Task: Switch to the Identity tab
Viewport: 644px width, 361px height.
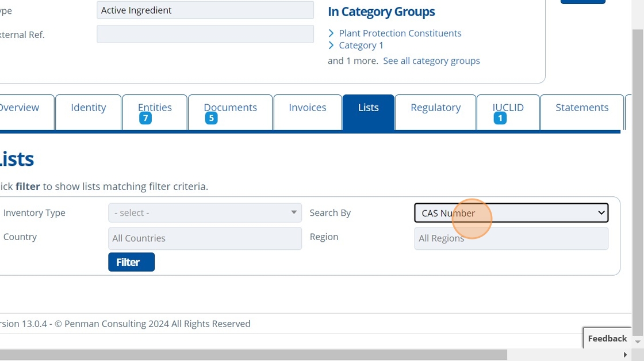Action: pos(88,108)
